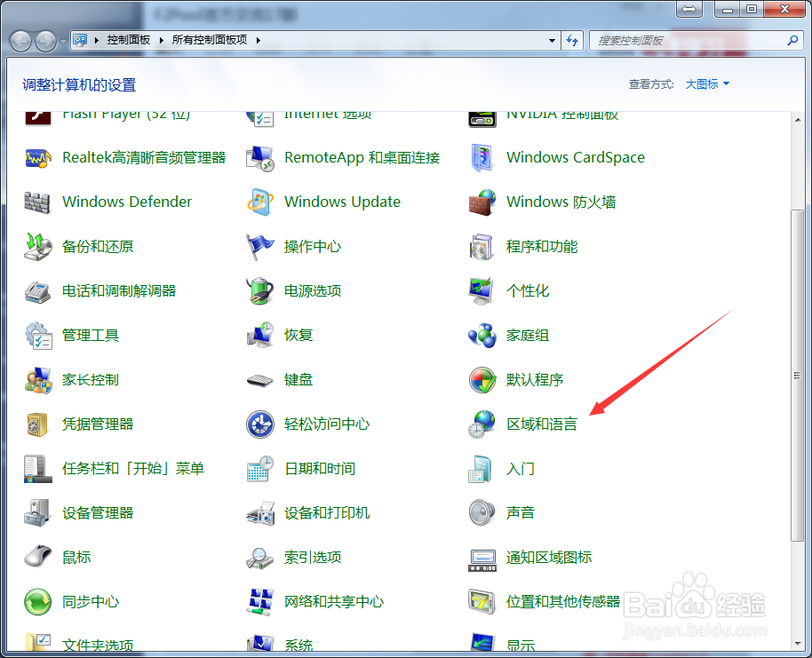Click the scrollbar up arrow
The width and height of the screenshot is (812, 658).
point(798,120)
